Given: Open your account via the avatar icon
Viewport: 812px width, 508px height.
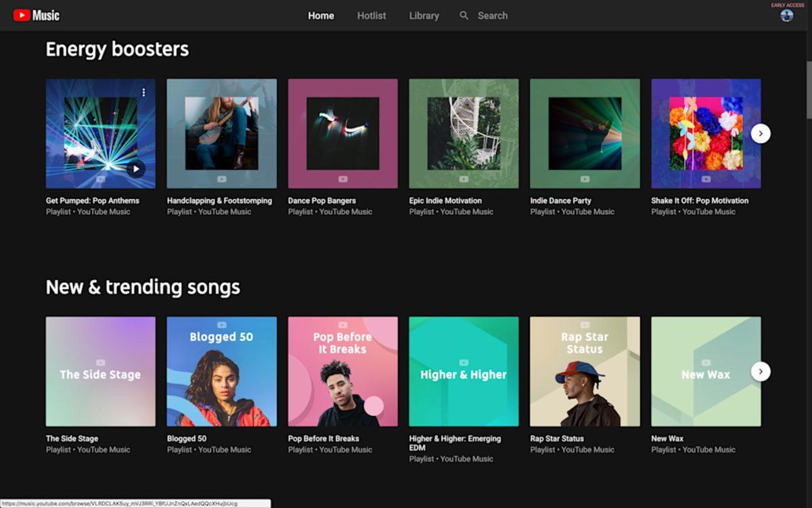Looking at the screenshot, I should point(786,14).
